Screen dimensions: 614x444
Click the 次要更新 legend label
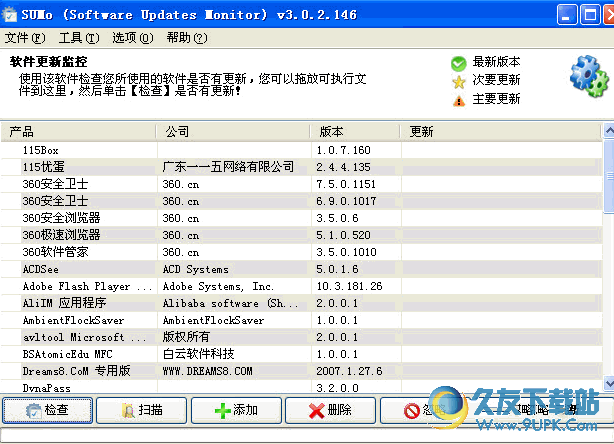click(x=497, y=80)
